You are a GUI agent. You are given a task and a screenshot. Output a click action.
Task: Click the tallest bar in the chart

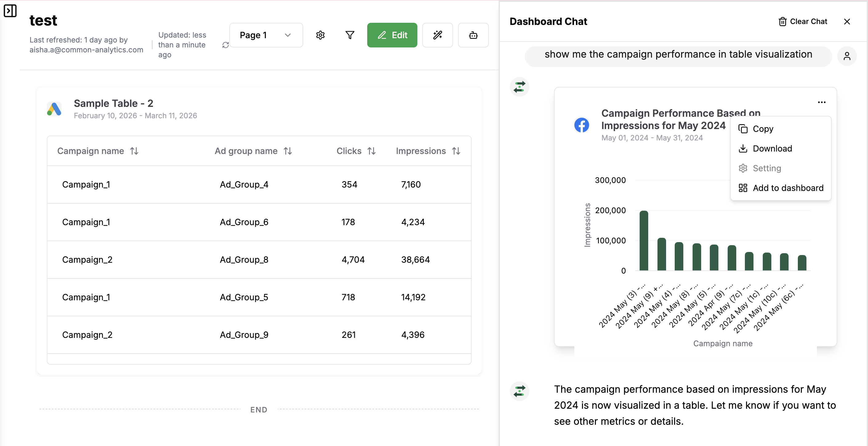pyautogui.click(x=644, y=241)
